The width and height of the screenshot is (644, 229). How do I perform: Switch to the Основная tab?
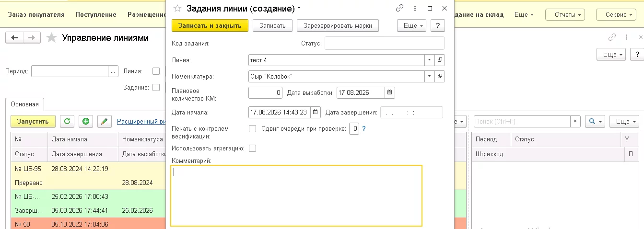pyautogui.click(x=25, y=104)
